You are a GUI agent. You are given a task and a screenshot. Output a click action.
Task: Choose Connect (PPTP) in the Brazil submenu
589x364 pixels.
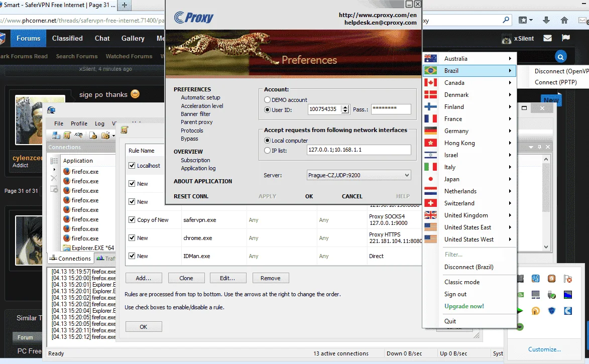555,82
